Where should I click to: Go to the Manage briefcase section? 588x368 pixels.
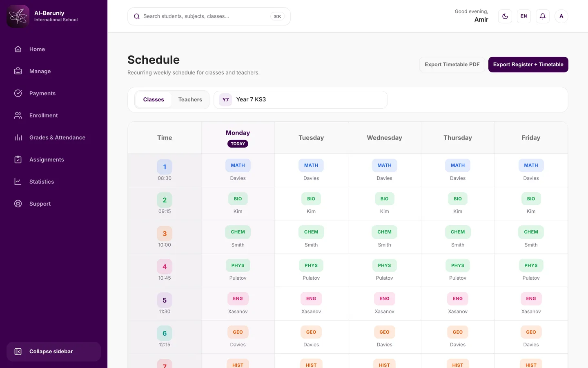(53, 71)
